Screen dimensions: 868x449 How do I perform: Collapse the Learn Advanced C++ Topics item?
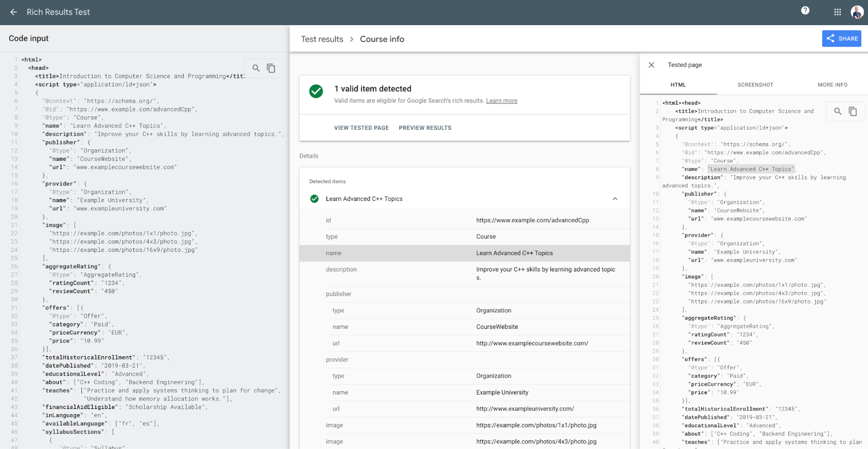pyautogui.click(x=615, y=199)
